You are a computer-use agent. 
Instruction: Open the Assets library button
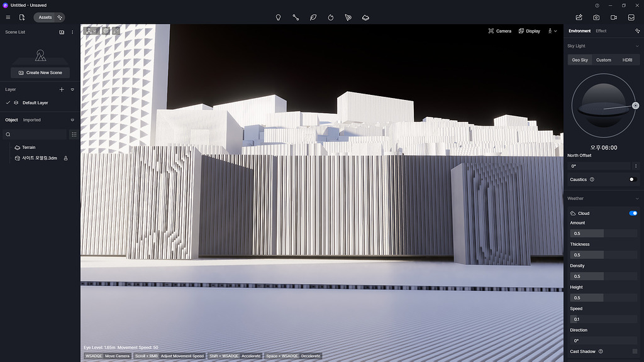coord(45,17)
